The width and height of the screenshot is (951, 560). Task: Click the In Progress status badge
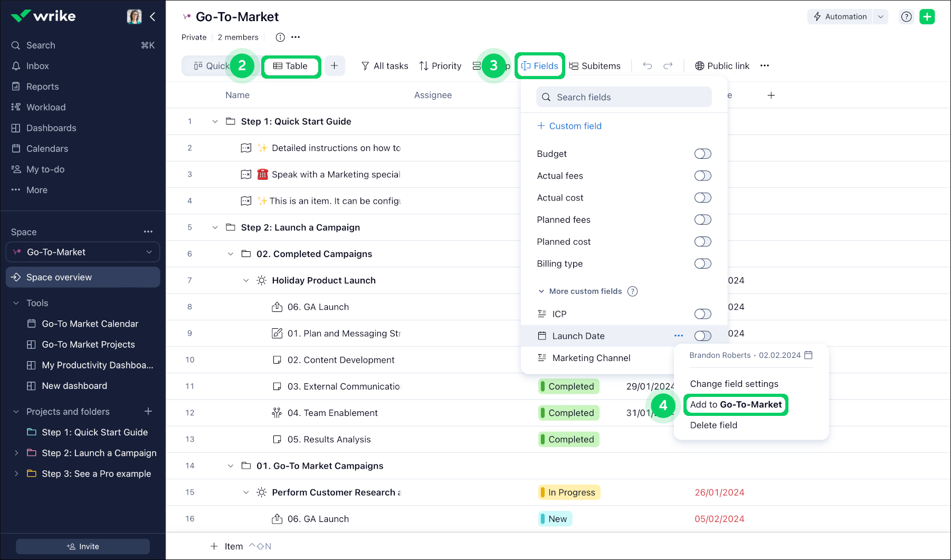pyautogui.click(x=569, y=492)
